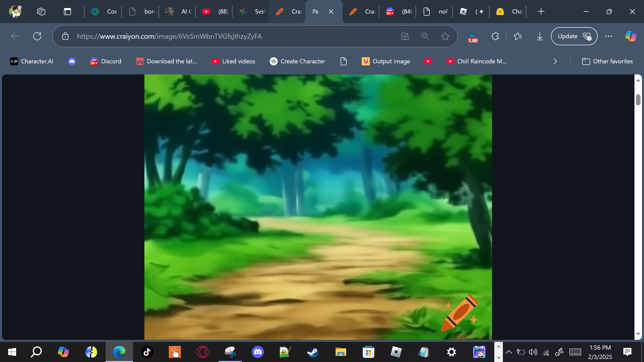Open the video speed 1.00 extension
The width and height of the screenshot is (644, 362).
pyautogui.click(x=473, y=37)
